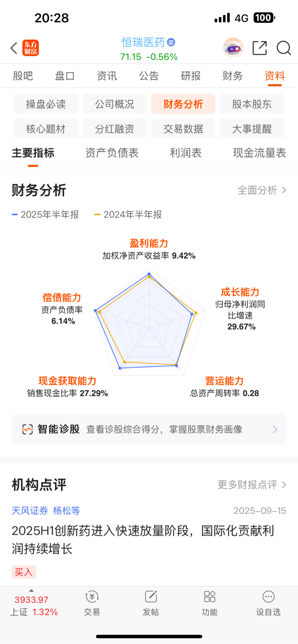
Task: Tap the AI robot assistant avatar
Action: click(x=233, y=48)
